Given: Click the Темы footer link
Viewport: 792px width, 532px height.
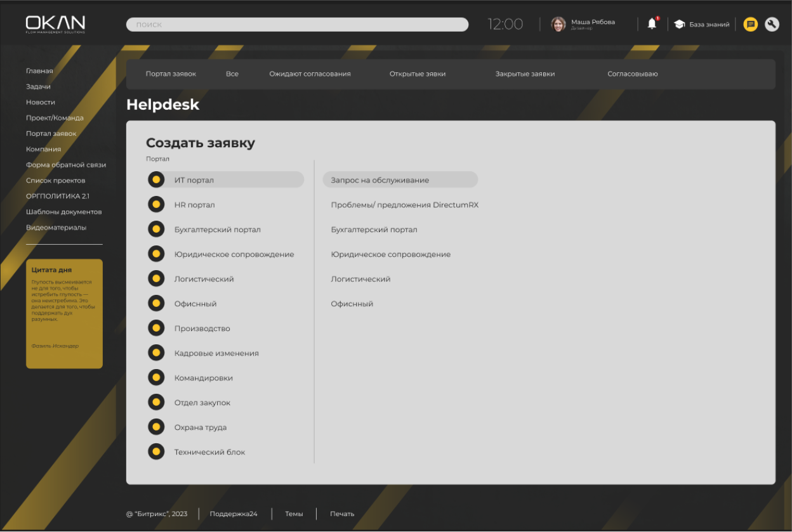Looking at the screenshot, I should (294, 514).
